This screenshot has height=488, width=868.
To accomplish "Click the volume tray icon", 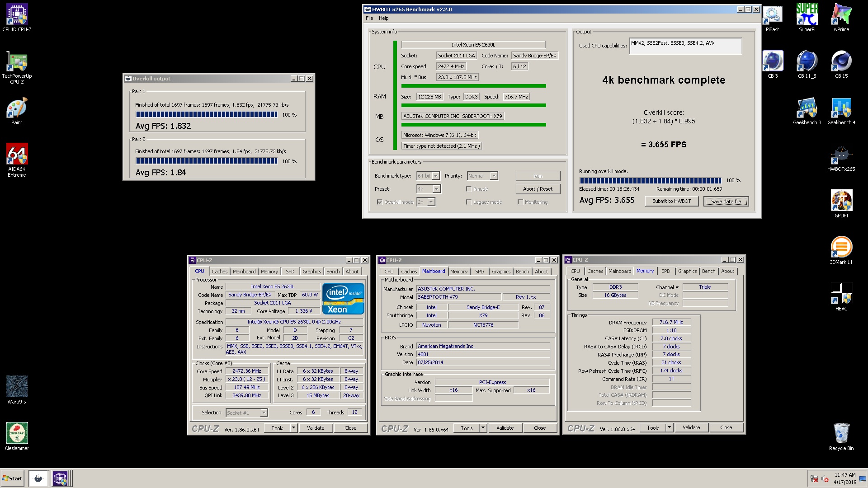I will coord(825,479).
